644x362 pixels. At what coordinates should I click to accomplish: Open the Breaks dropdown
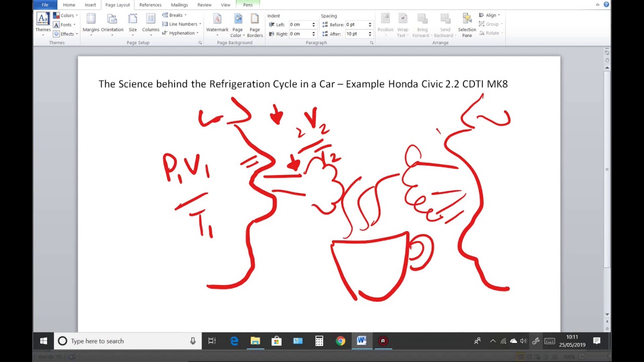[174, 15]
